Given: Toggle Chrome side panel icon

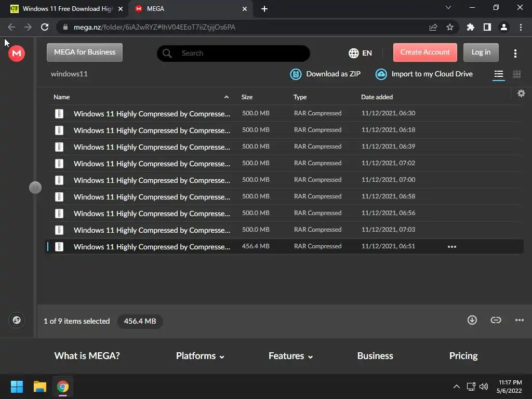Looking at the screenshot, I should (x=487, y=27).
